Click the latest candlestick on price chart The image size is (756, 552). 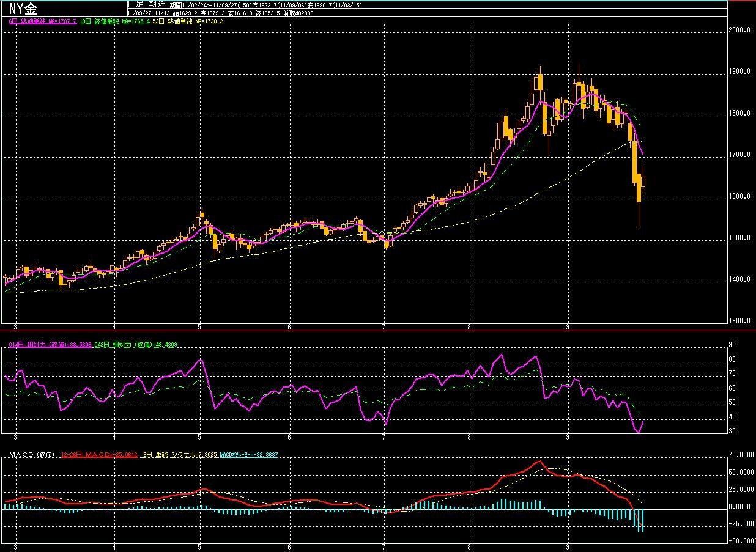coord(643,181)
